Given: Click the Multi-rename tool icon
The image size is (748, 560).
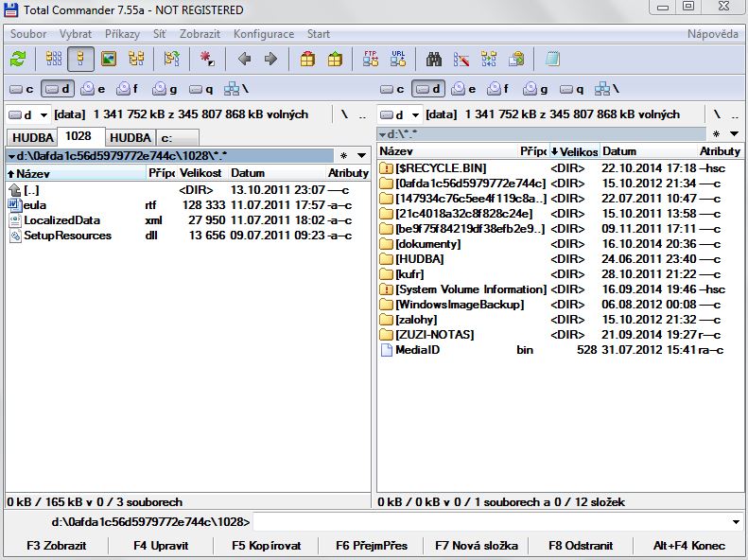Looking at the screenshot, I should [461, 60].
